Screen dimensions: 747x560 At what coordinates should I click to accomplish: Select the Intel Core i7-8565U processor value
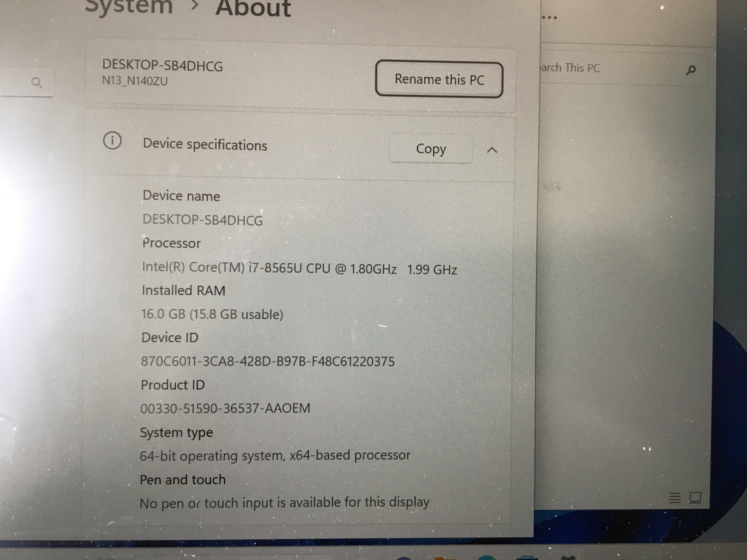tap(300, 268)
